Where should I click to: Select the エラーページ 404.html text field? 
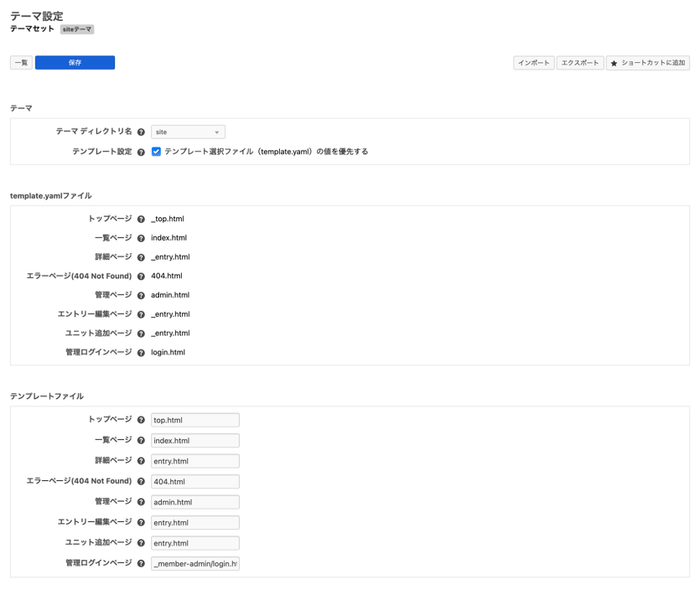point(194,482)
